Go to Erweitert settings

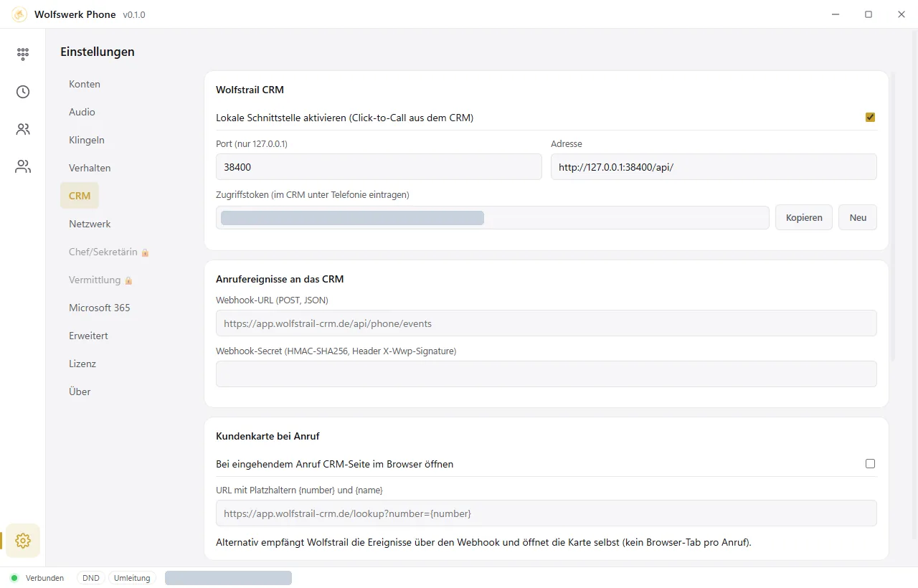point(88,336)
